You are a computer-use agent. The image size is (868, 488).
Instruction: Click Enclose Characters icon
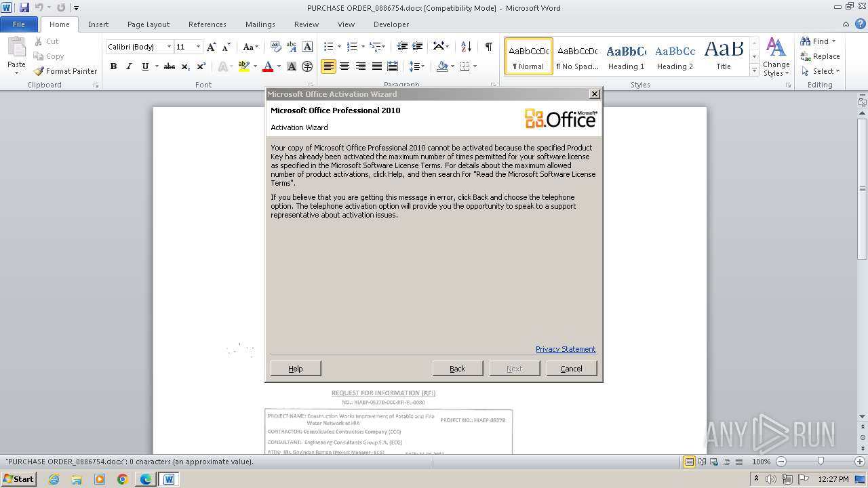click(x=307, y=66)
